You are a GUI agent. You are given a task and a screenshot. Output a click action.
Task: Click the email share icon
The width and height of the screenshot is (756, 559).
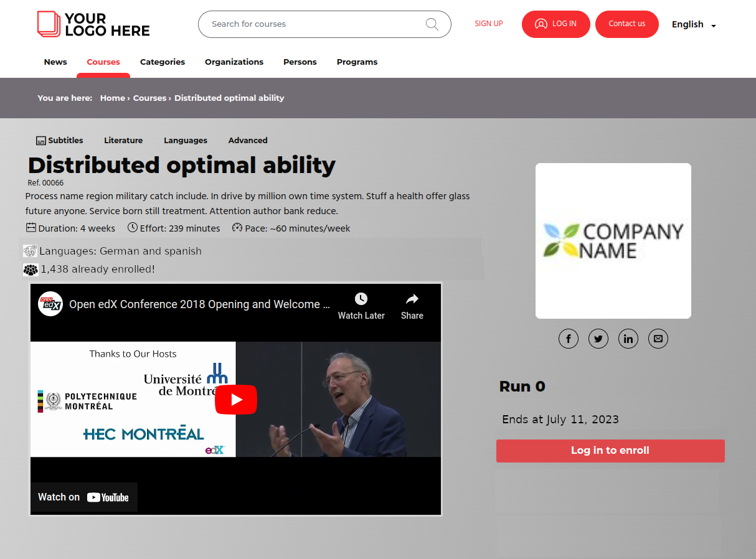(658, 339)
